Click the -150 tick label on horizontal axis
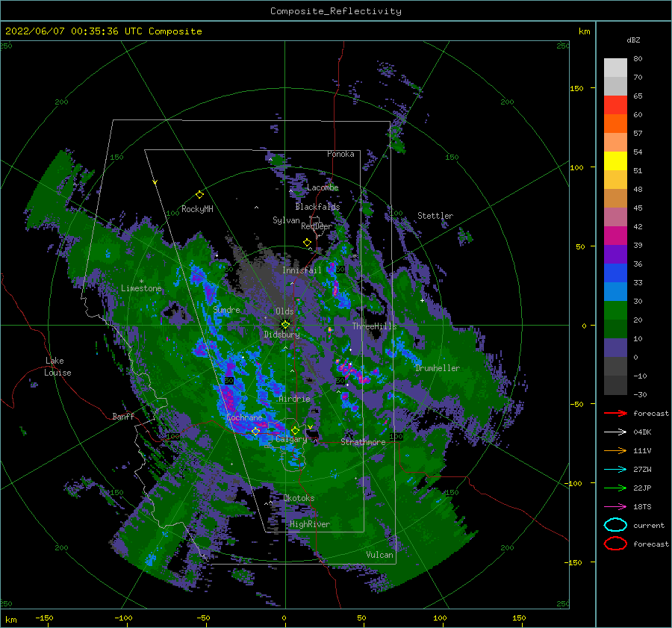 [x=44, y=618]
